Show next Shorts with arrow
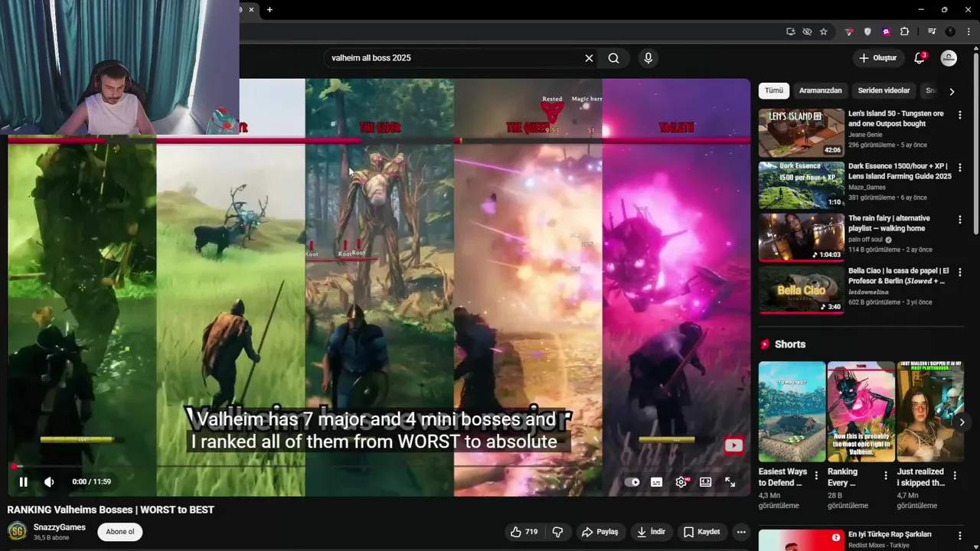This screenshot has height=551, width=980. (x=962, y=422)
